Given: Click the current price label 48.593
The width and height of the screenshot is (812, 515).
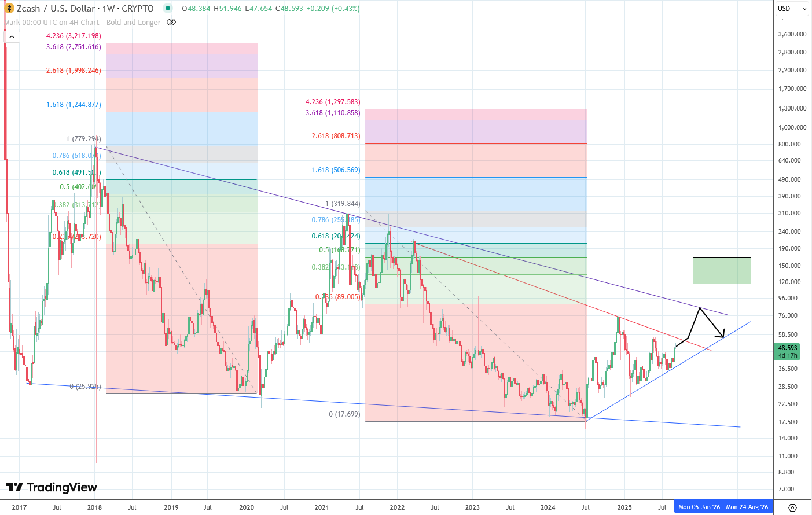Looking at the screenshot, I should [x=788, y=348].
